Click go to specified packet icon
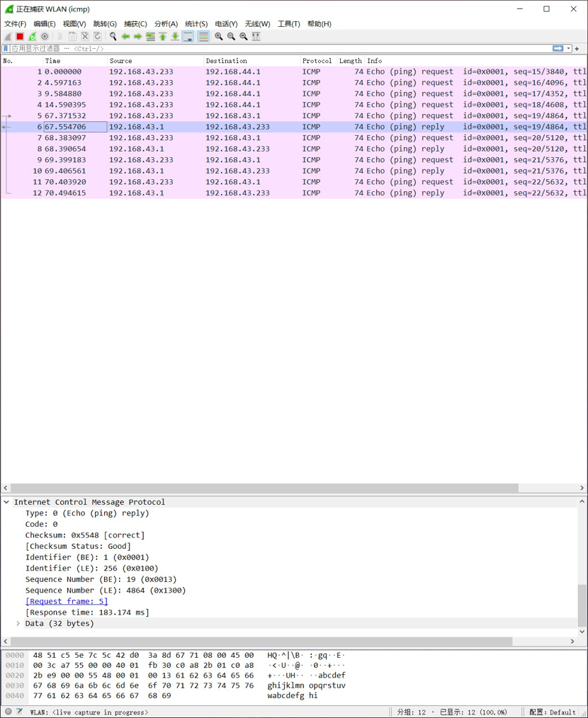This screenshot has width=588, height=718. (x=150, y=37)
